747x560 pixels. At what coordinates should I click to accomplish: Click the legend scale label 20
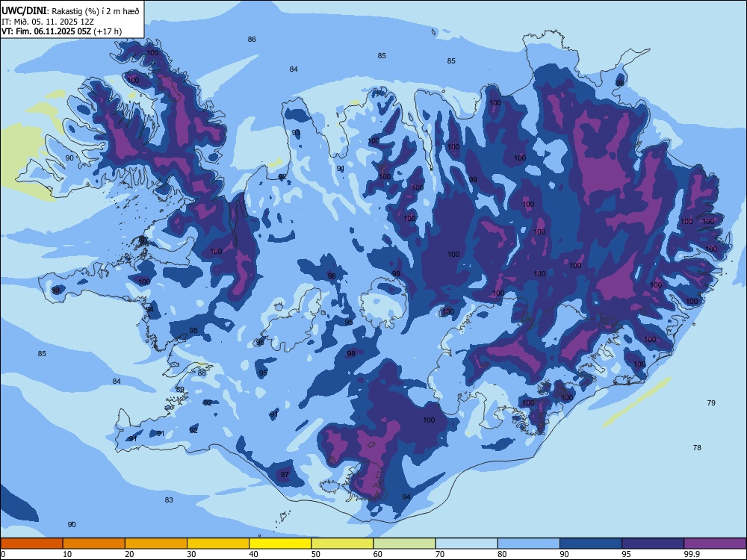tap(129, 554)
